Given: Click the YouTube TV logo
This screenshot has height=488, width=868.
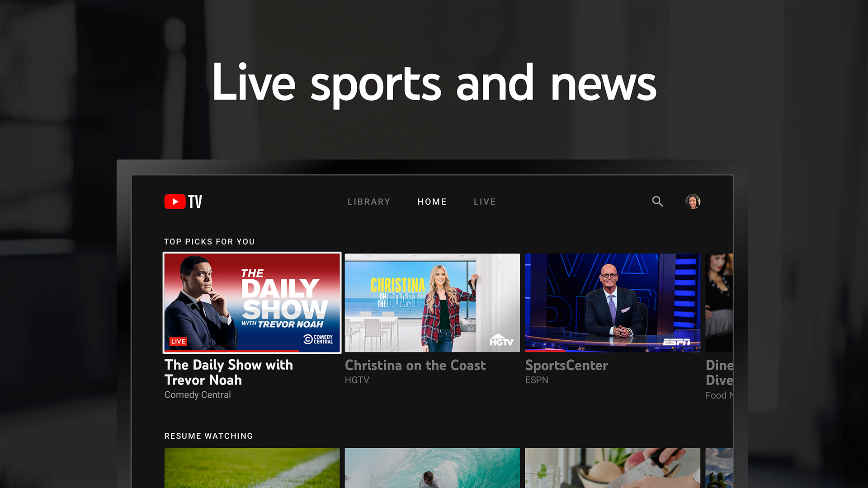Looking at the screenshot, I should point(182,201).
